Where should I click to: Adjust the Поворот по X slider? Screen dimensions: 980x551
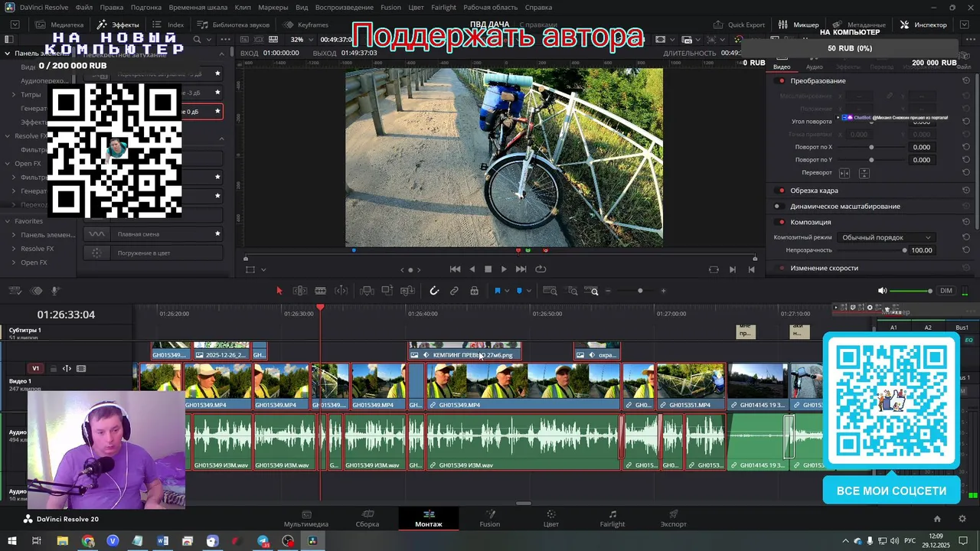871,147
